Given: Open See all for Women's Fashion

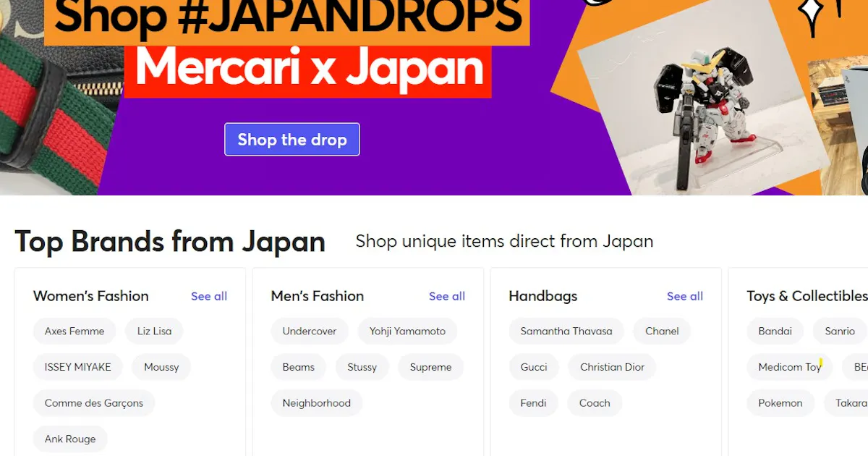Looking at the screenshot, I should [209, 296].
